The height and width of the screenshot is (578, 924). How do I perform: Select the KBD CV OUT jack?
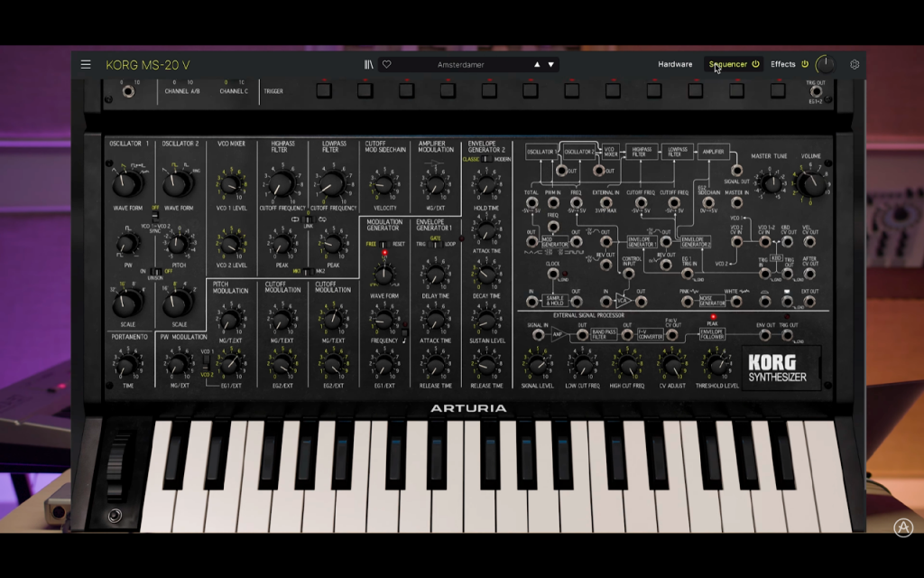click(787, 241)
